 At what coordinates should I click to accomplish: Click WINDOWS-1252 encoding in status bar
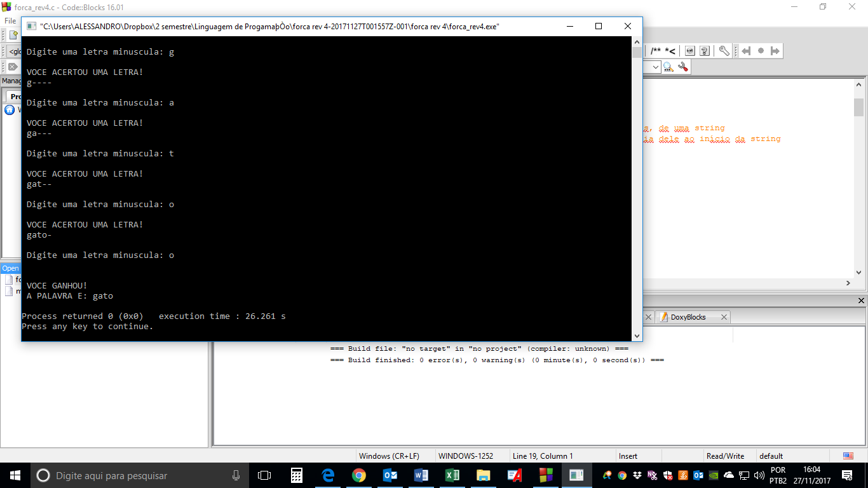465,456
